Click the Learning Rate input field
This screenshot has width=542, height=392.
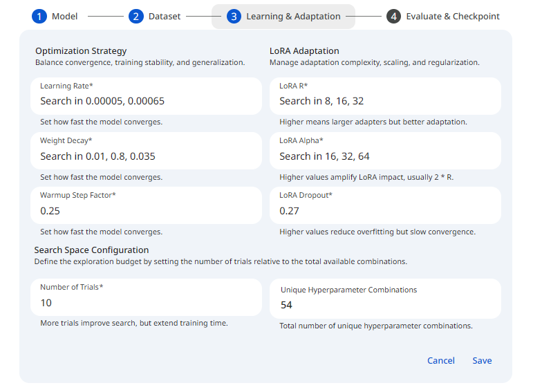[x=146, y=101]
